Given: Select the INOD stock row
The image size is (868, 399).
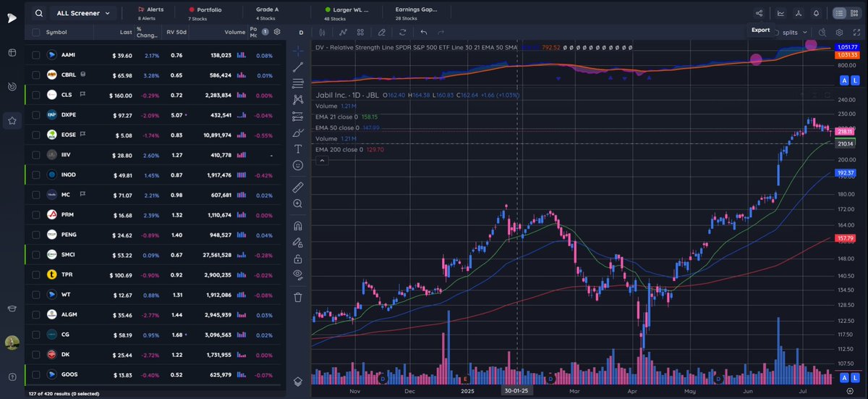Looking at the screenshot, I should [156, 175].
